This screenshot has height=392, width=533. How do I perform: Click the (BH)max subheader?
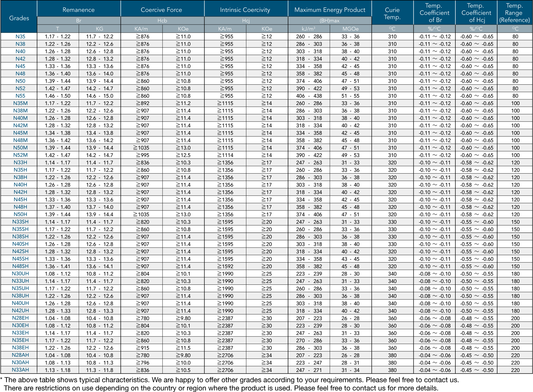(330, 21)
